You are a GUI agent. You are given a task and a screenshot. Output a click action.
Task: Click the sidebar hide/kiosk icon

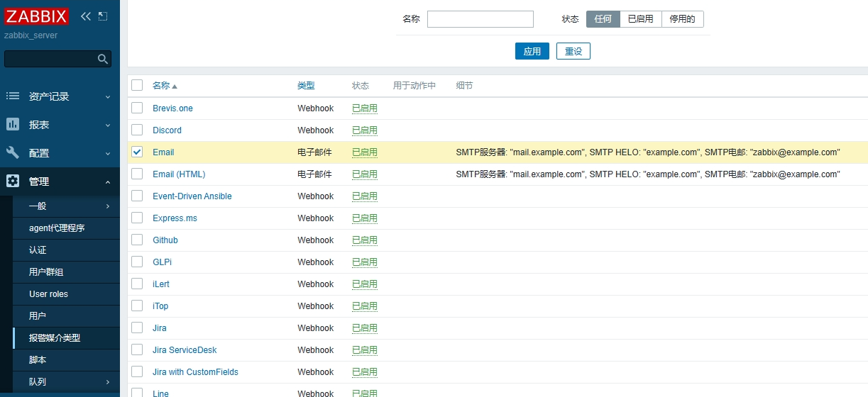104,16
